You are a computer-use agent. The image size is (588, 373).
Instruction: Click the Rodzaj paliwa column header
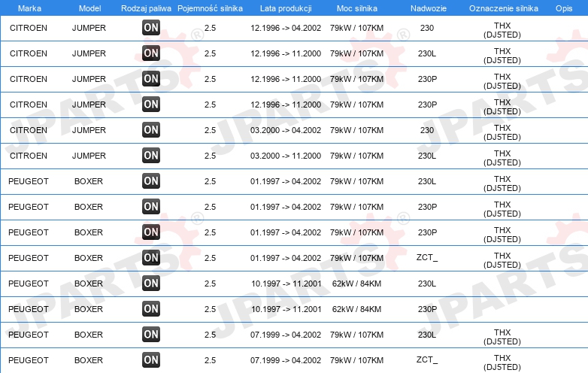[147, 8]
